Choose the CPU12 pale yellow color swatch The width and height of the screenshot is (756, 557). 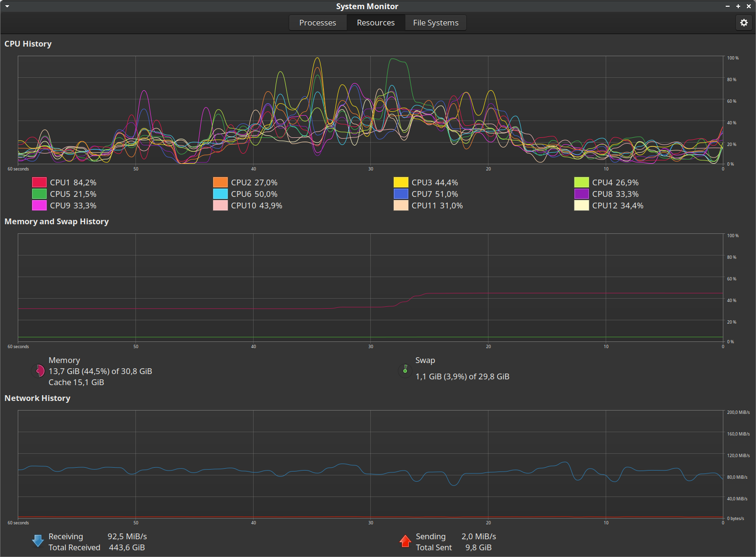coord(581,206)
